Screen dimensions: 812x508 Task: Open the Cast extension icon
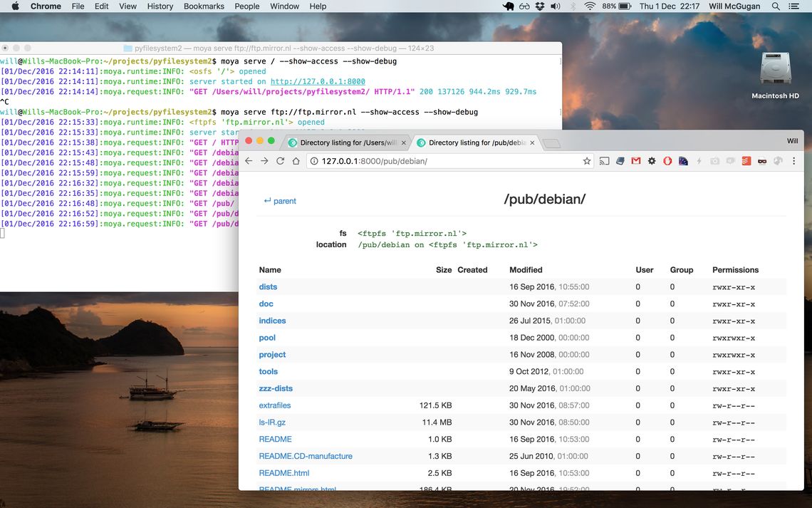pos(604,161)
